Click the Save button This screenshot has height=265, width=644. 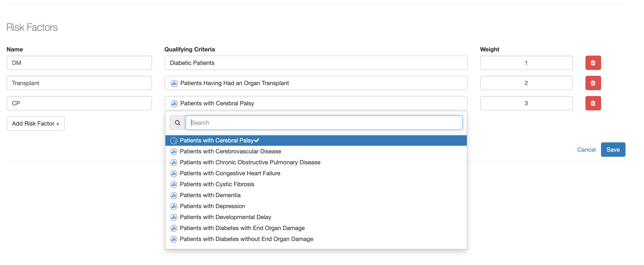click(x=613, y=150)
